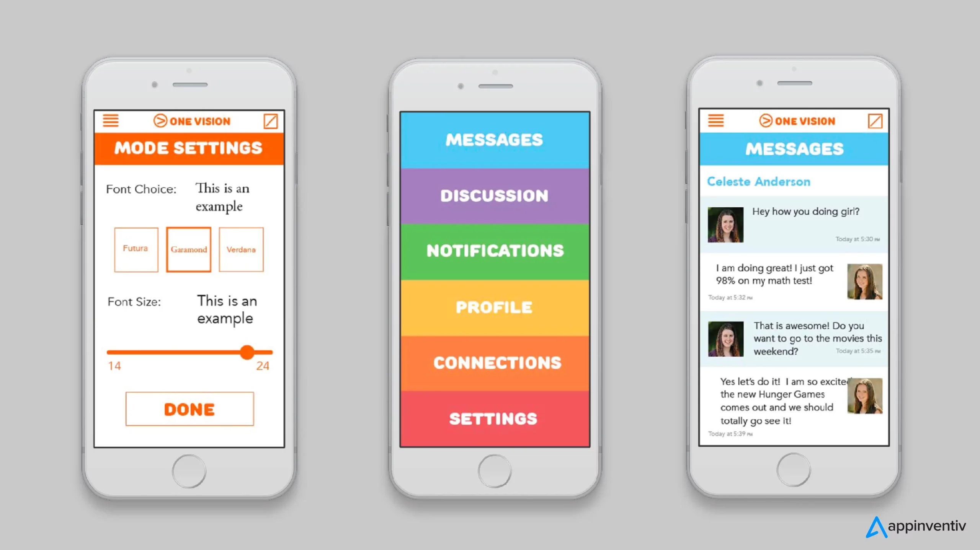Click the hamburger menu icon on Messages
The height and width of the screenshot is (550, 980).
pos(716,121)
